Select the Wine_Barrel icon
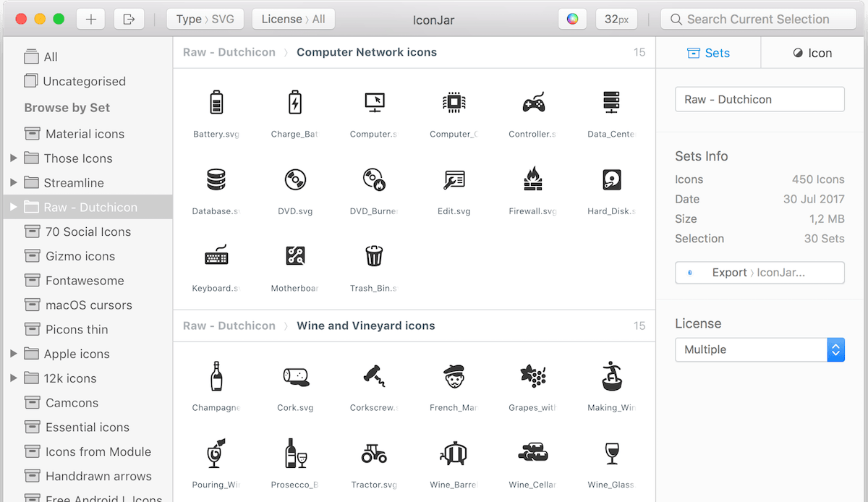The width and height of the screenshot is (868, 502). [x=454, y=453]
